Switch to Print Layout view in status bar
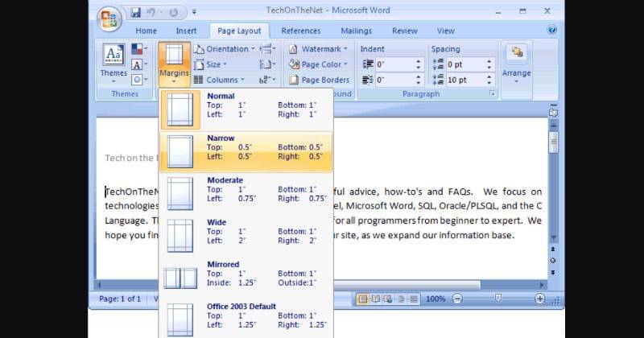Image resolution: width=644 pixels, height=338 pixels. coord(363,299)
